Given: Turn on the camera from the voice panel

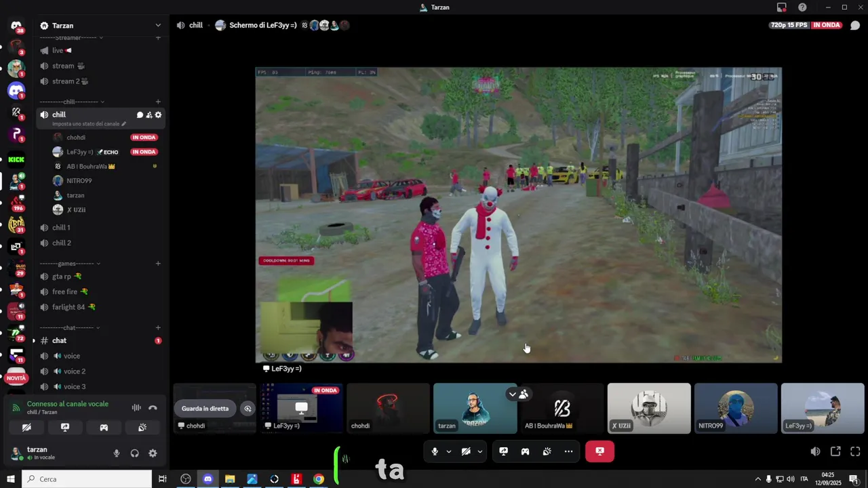Looking at the screenshot, I should click(26, 428).
